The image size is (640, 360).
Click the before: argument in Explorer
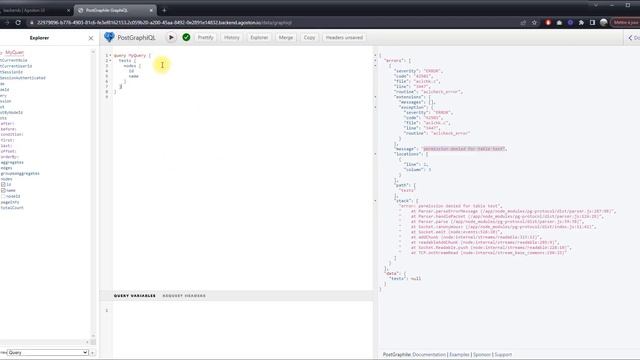[8, 129]
